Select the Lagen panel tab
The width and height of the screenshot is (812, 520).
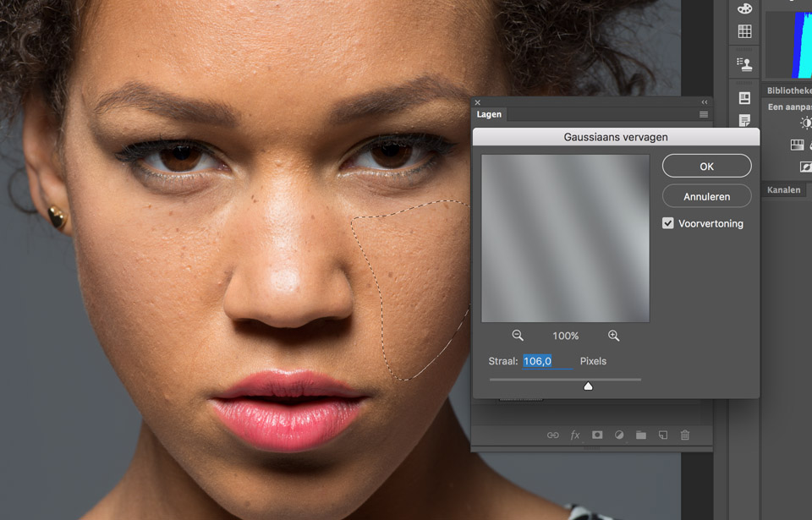point(489,114)
